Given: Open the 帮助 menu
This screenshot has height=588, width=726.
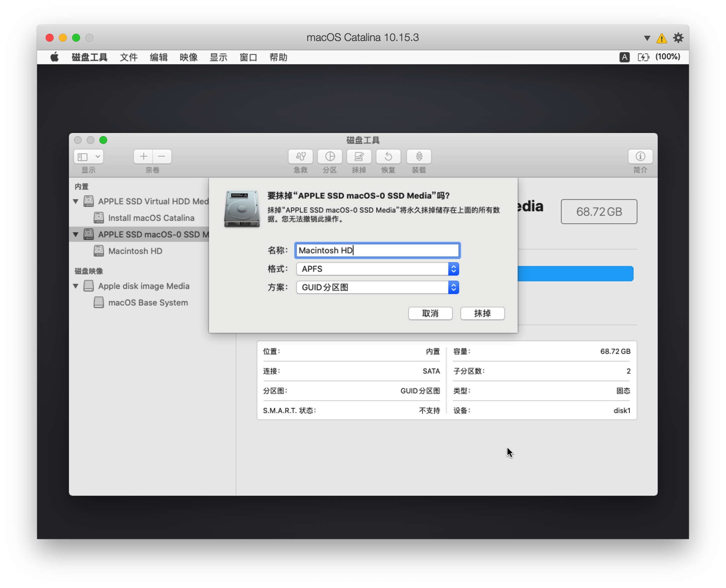Looking at the screenshot, I should 278,57.
